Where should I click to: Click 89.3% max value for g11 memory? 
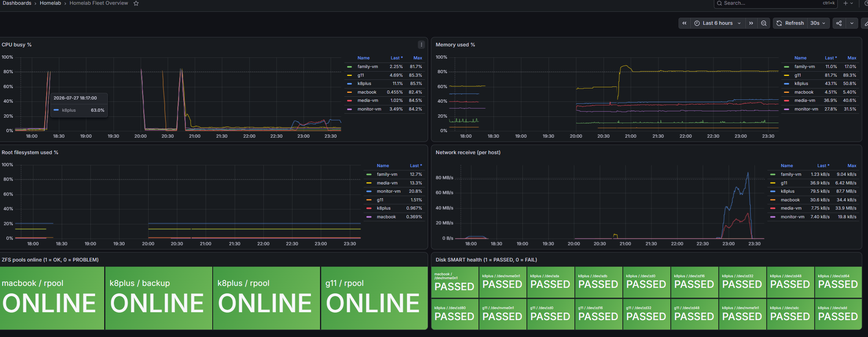tap(850, 75)
